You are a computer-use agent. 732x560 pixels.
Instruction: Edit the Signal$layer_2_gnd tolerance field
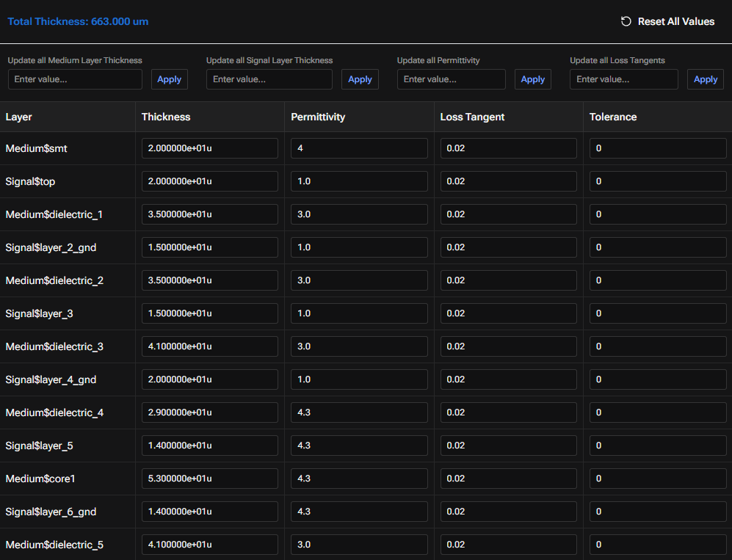(x=658, y=247)
